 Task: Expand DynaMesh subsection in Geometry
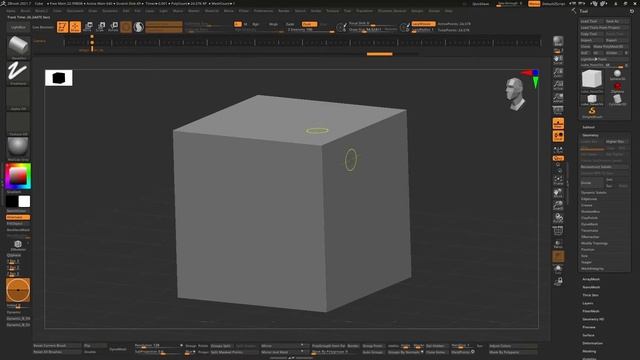(x=589, y=224)
